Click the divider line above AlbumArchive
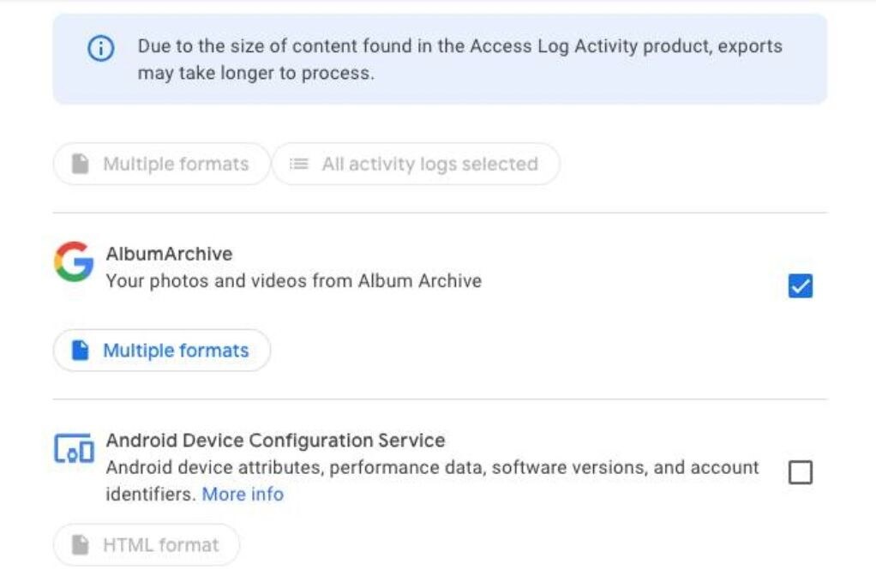Viewport: 876px width, 588px height. click(440, 213)
